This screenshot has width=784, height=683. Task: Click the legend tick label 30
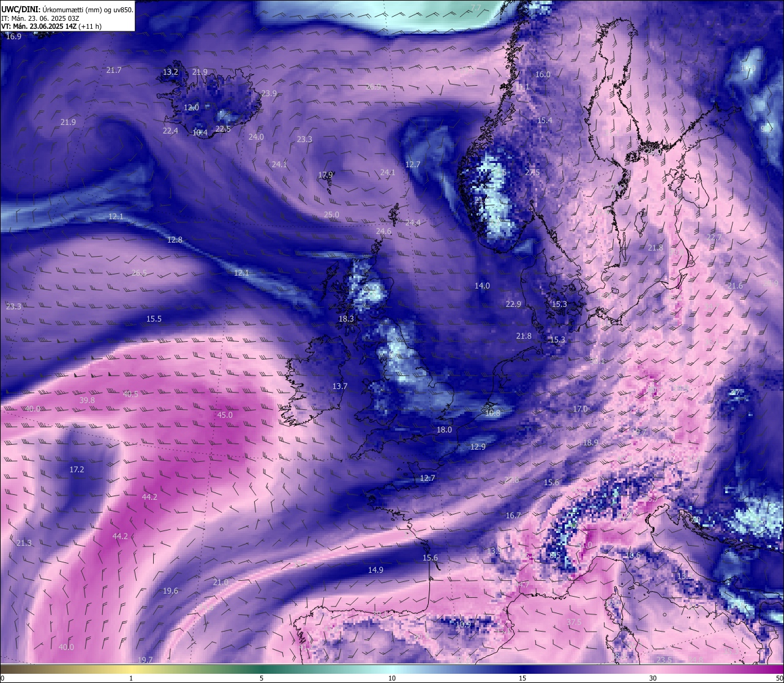[653, 678]
